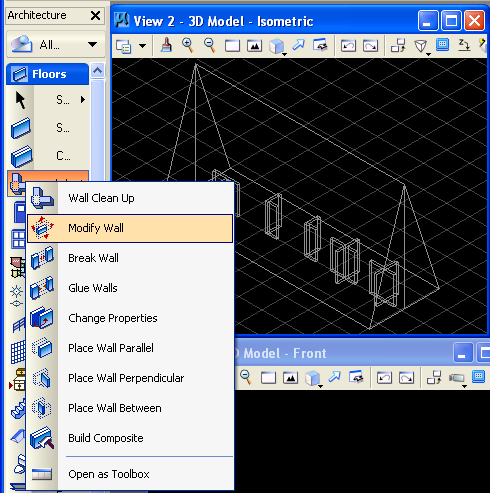This screenshot has height=493, width=490.
Task: Close the Architecture task panel
Action: point(95,15)
